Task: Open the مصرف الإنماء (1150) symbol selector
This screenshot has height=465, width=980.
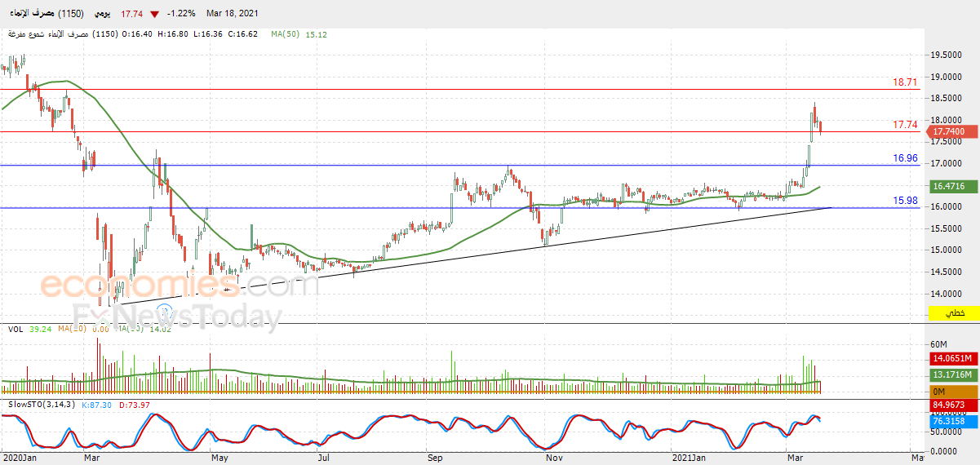Action: pyautogui.click(x=50, y=14)
